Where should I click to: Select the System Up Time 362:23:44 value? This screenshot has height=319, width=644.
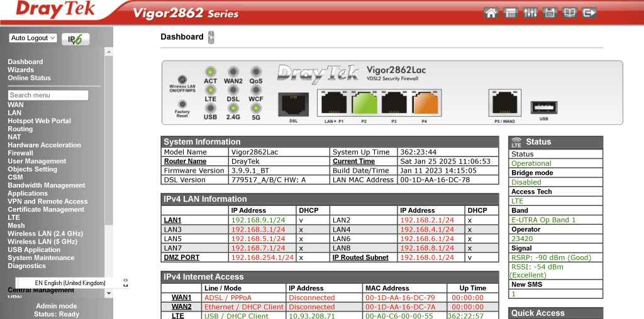click(418, 152)
